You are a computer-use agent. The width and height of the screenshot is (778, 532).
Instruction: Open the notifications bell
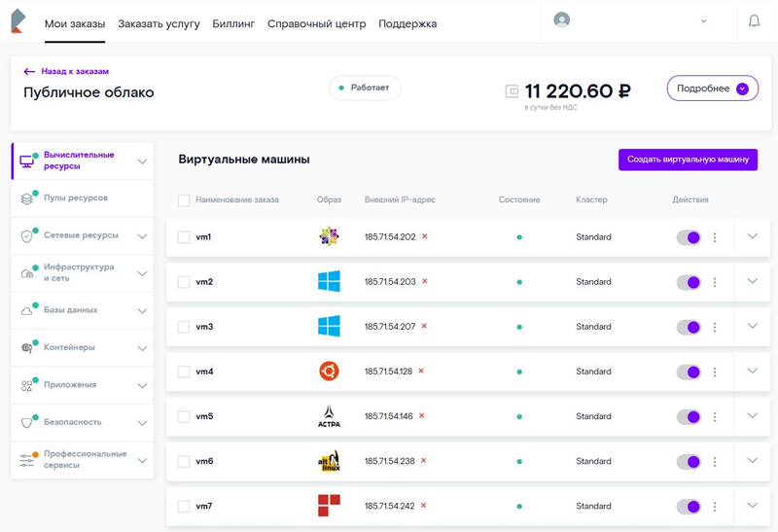754,20
